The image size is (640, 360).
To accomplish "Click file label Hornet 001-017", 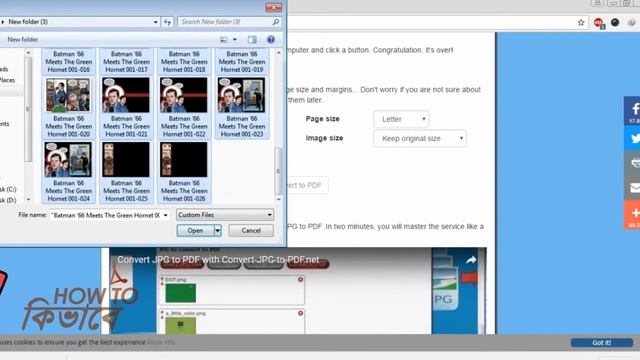I will 126,62.
